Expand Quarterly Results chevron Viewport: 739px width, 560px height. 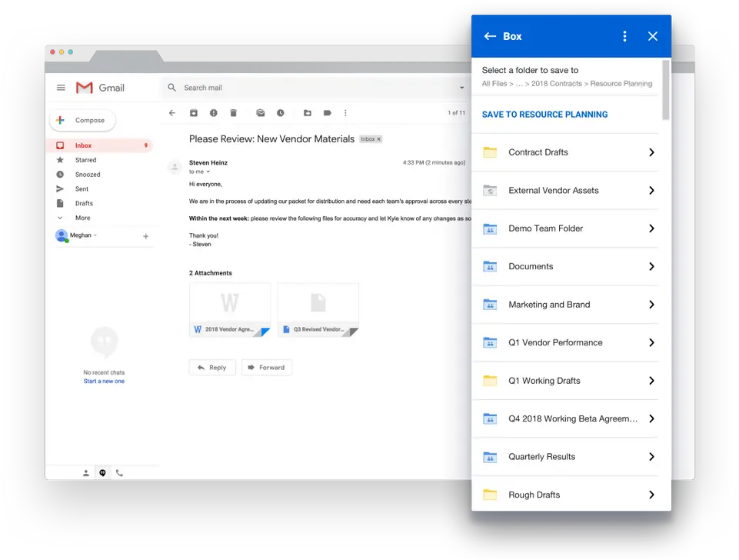click(651, 457)
